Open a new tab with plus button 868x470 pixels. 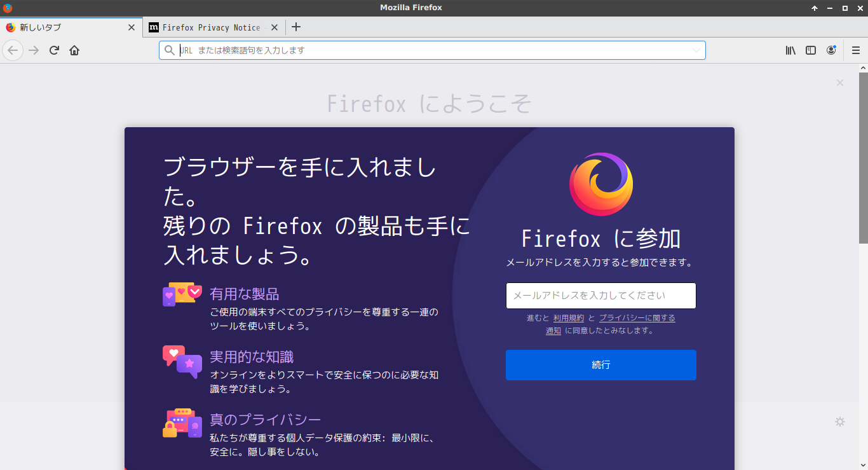click(295, 27)
